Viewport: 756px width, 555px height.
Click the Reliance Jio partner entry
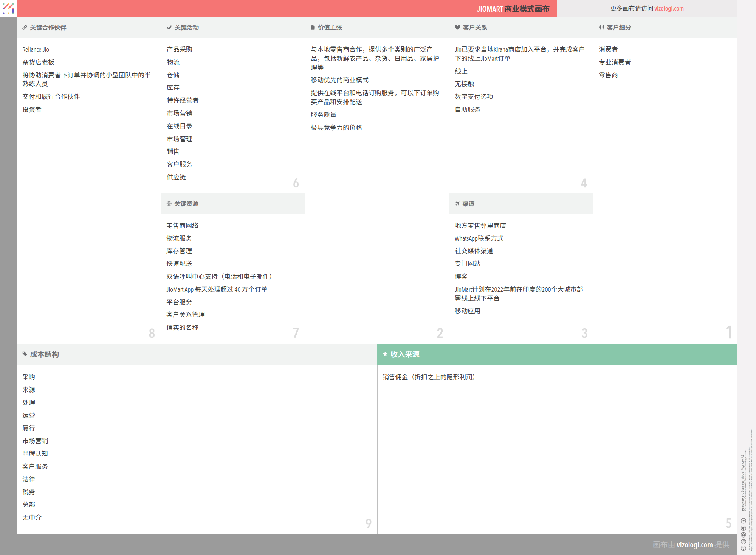36,49
